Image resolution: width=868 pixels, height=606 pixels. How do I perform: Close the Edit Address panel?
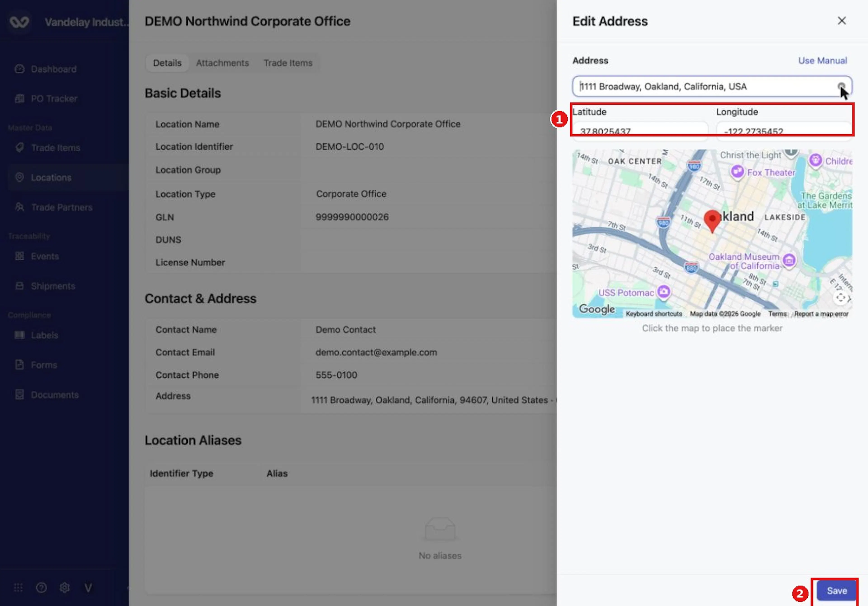tap(841, 21)
